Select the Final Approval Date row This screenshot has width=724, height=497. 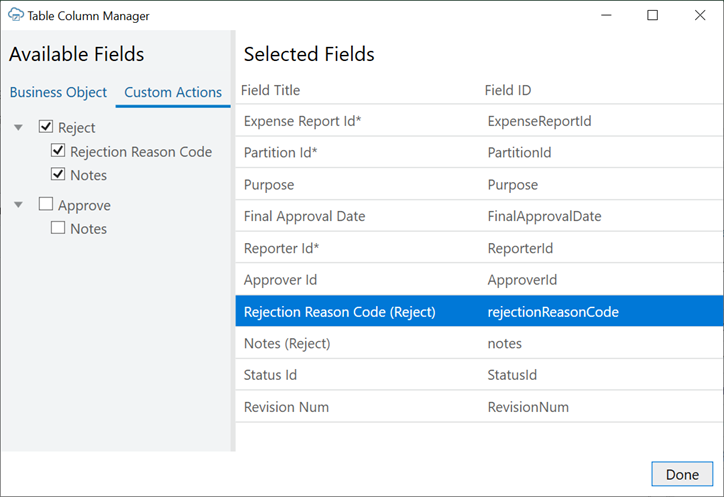(478, 216)
